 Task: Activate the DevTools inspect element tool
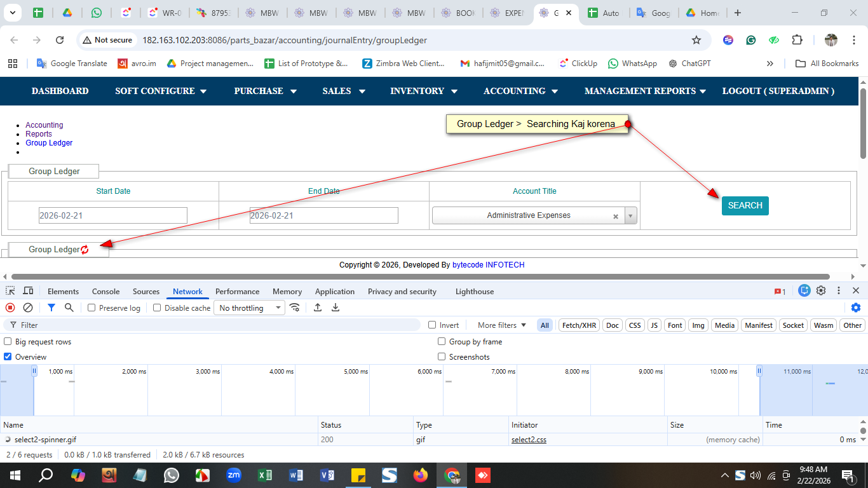(x=10, y=291)
